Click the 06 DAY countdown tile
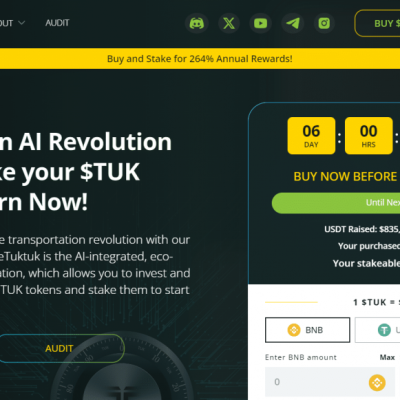400x400 pixels. pos(311,136)
